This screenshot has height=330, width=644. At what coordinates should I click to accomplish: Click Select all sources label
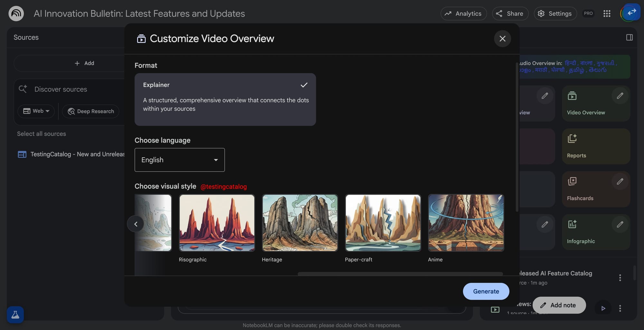click(x=42, y=134)
